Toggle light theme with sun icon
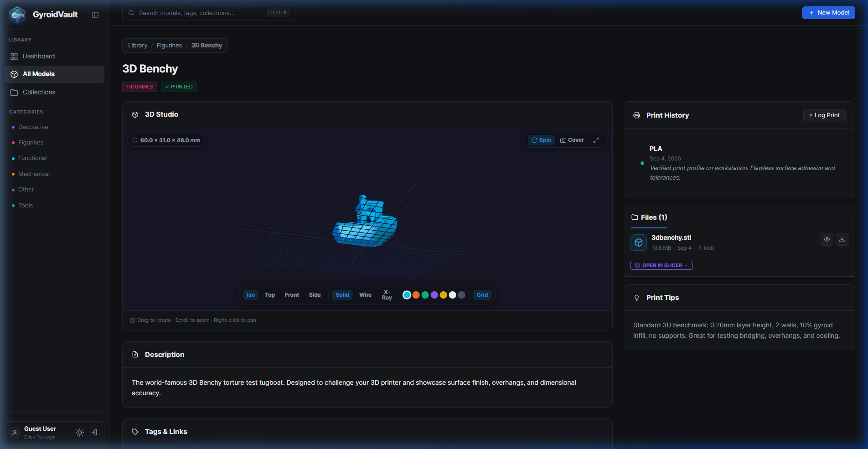Viewport: 868px width, 449px height. coord(80,433)
